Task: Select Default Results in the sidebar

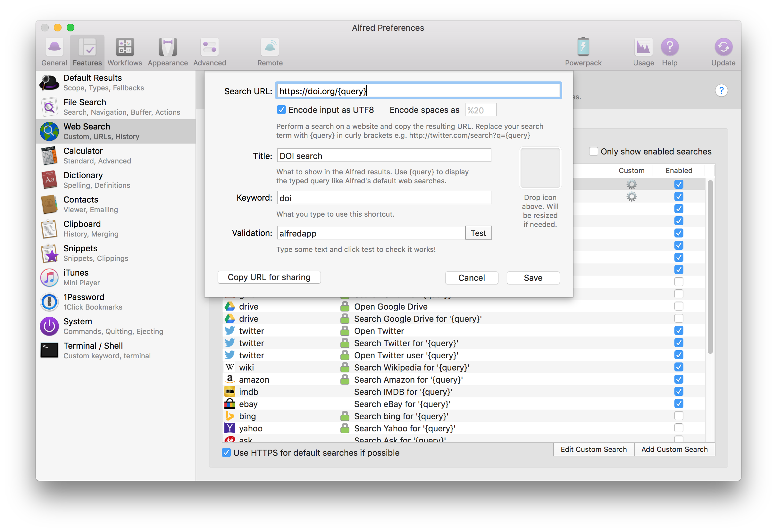Action: pos(116,83)
